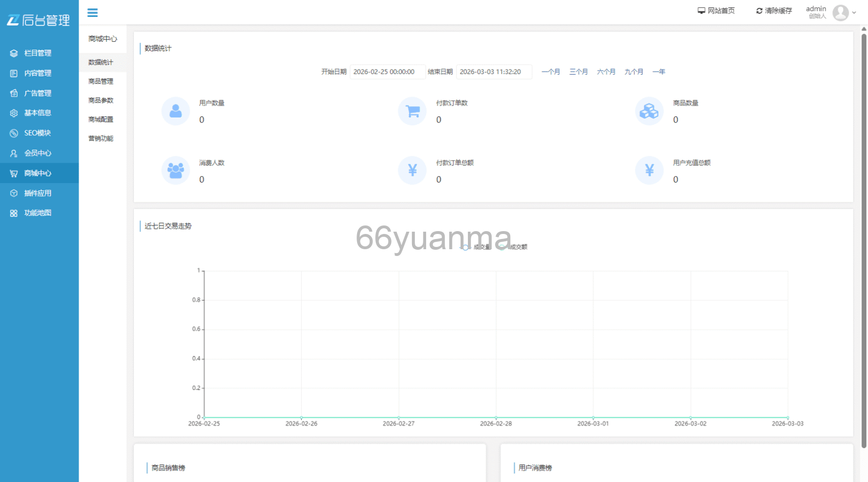
Task: Click the 会员中心 person icon
Action: click(x=14, y=153)
